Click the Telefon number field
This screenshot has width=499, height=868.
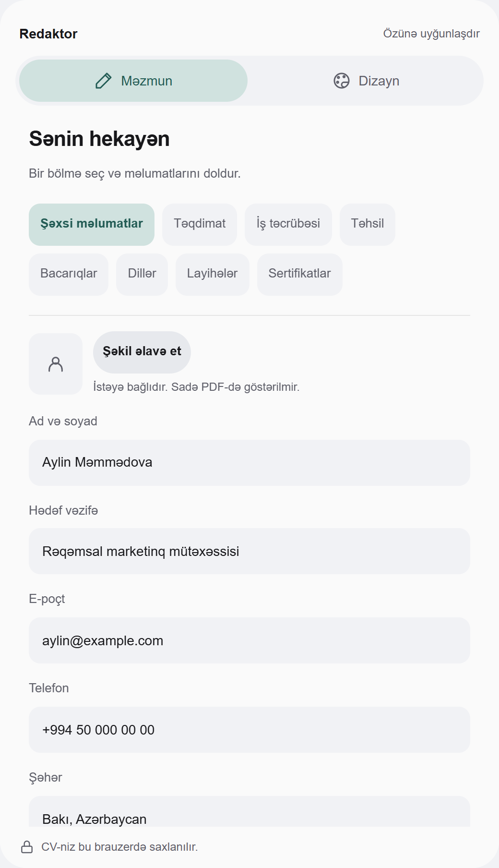tap(249, 730)
